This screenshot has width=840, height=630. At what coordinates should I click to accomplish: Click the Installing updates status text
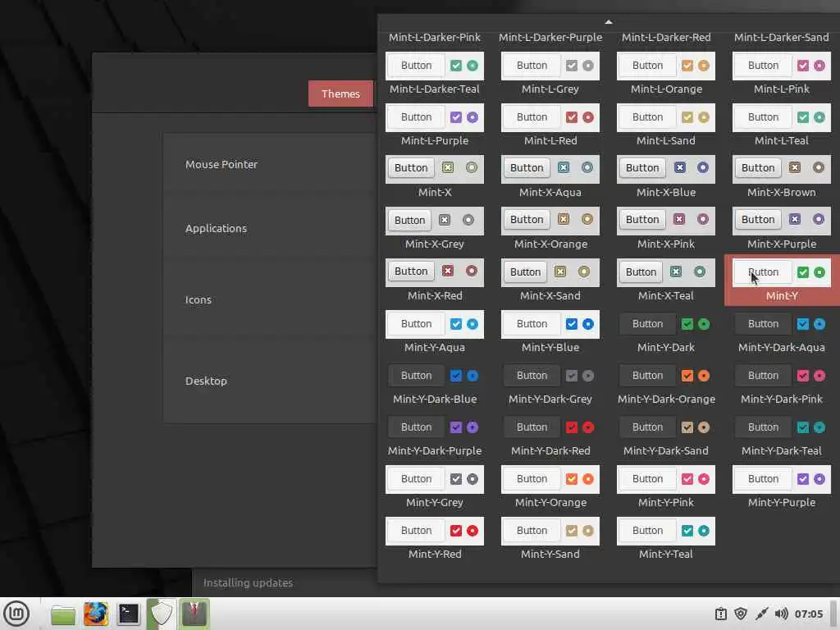point(248,583)
